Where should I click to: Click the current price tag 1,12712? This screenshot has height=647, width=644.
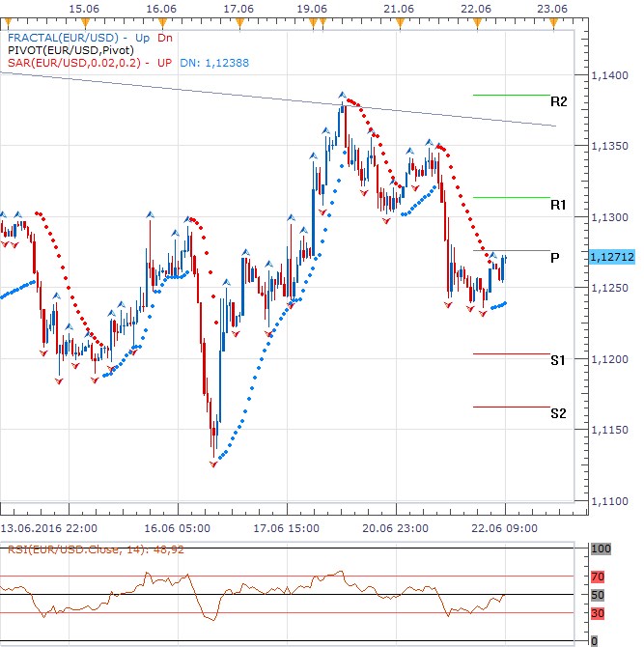coord(610,258)
